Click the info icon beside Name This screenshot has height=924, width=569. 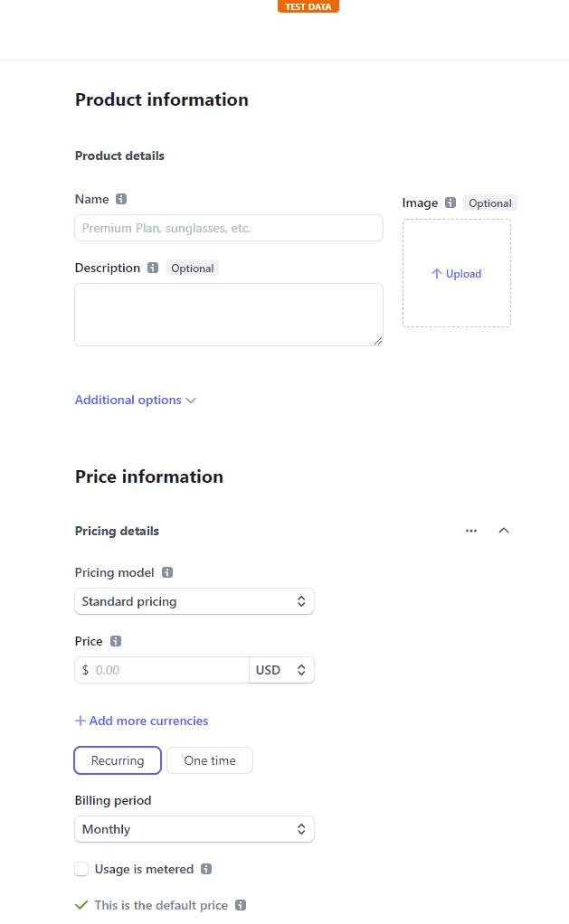click(121, 200)
